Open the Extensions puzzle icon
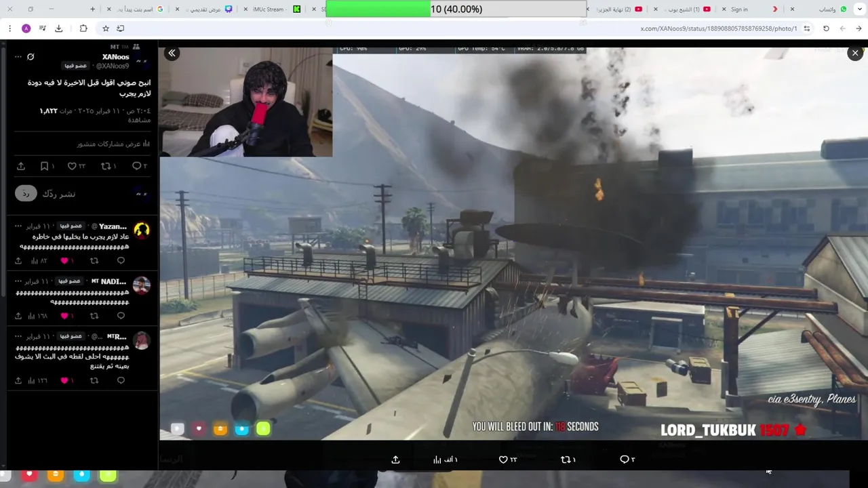 pos(83,28)
